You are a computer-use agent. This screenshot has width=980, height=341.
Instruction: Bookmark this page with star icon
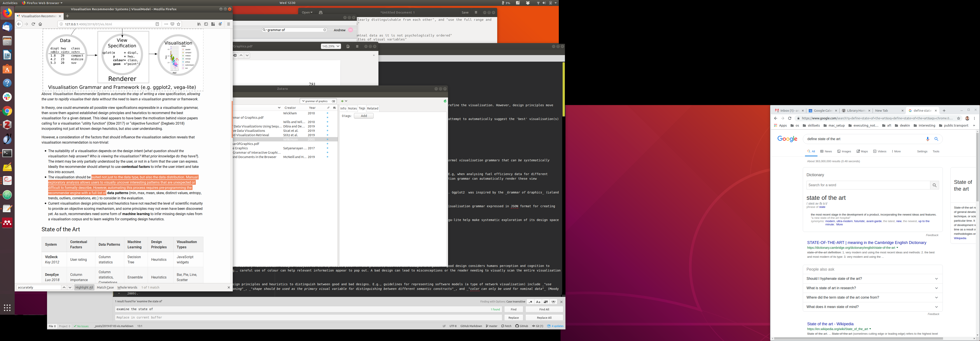tap(178, 24)
